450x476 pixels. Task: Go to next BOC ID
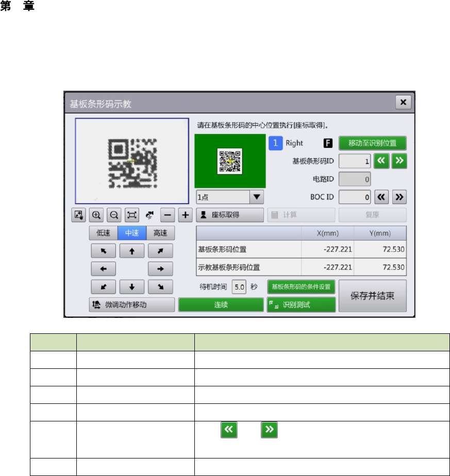tap(399, 197)
